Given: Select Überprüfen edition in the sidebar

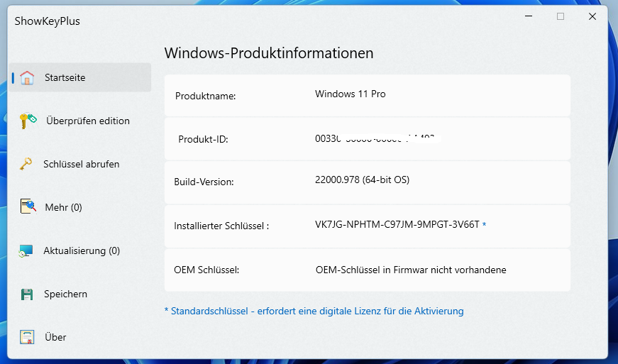Looking at the screenshot, I should [80, 121].
